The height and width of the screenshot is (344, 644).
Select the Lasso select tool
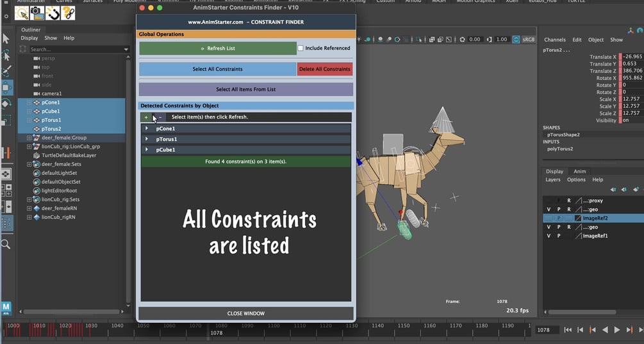tap(6, 55)
